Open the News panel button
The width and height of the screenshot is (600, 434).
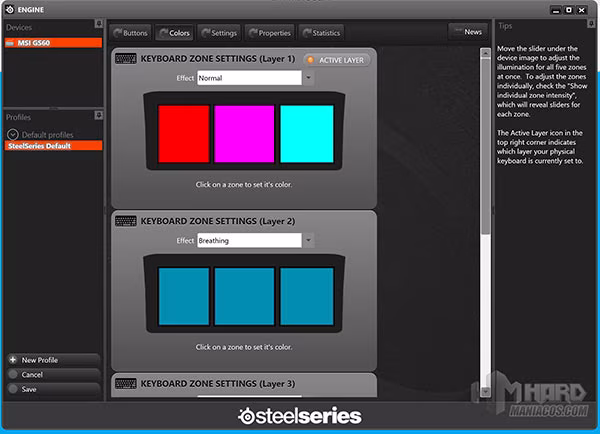pos(468,32)
